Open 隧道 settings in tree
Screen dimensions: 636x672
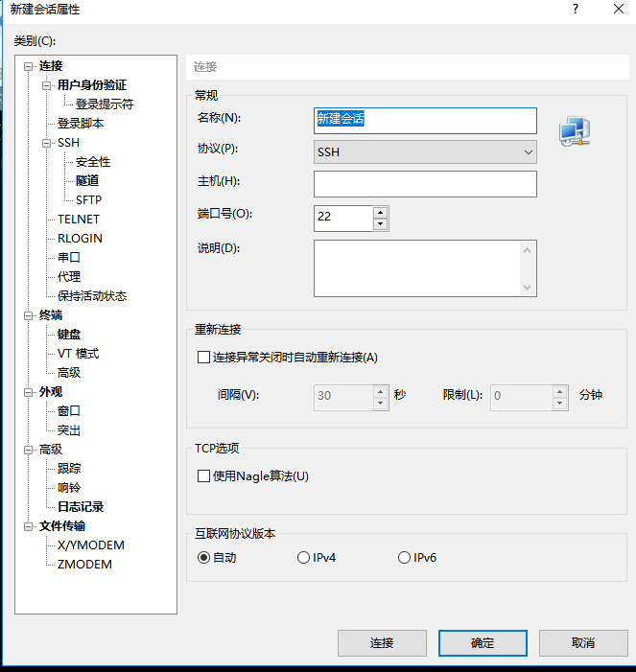(87, 181)
